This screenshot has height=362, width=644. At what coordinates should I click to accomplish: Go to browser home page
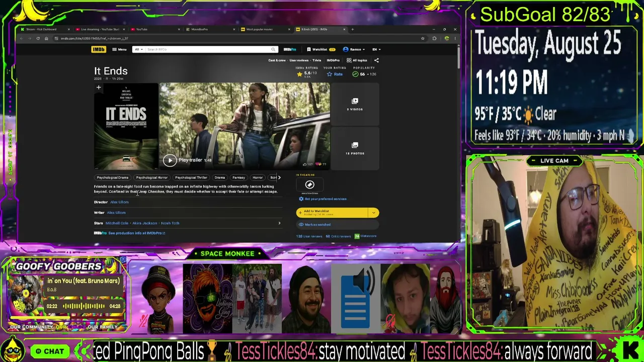[x=46, y=38]
